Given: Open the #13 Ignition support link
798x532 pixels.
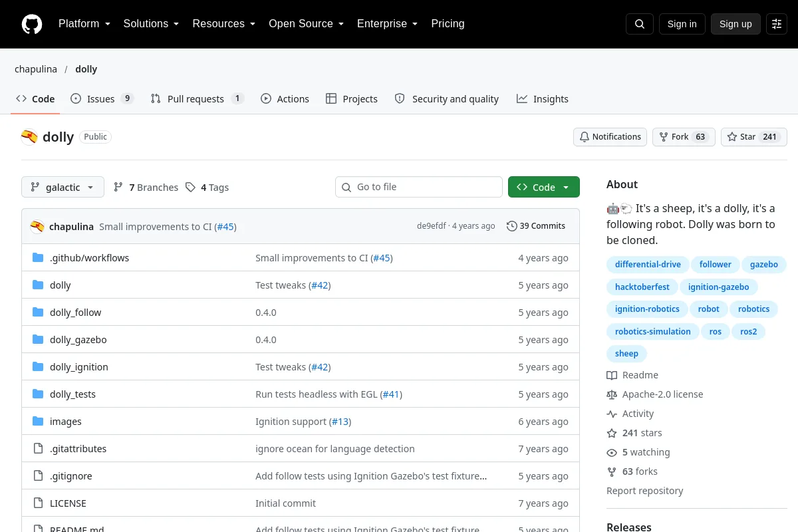Looking at the screenshot, I should (340, 422).
